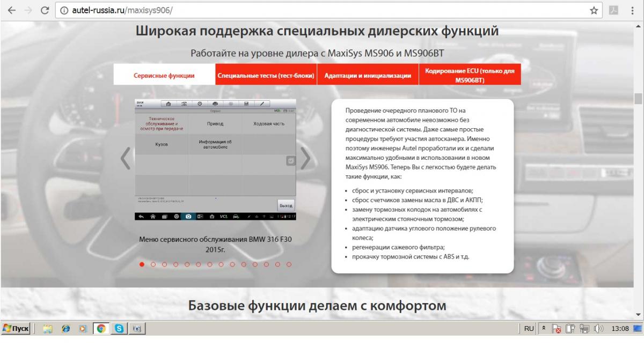This screenshot has width=644, height=362.
Task: View site information icon in address bar
Action: 64,10
